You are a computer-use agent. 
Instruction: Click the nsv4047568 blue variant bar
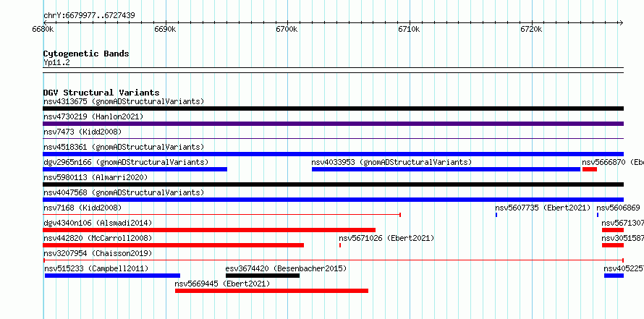[x=333, y=200]
